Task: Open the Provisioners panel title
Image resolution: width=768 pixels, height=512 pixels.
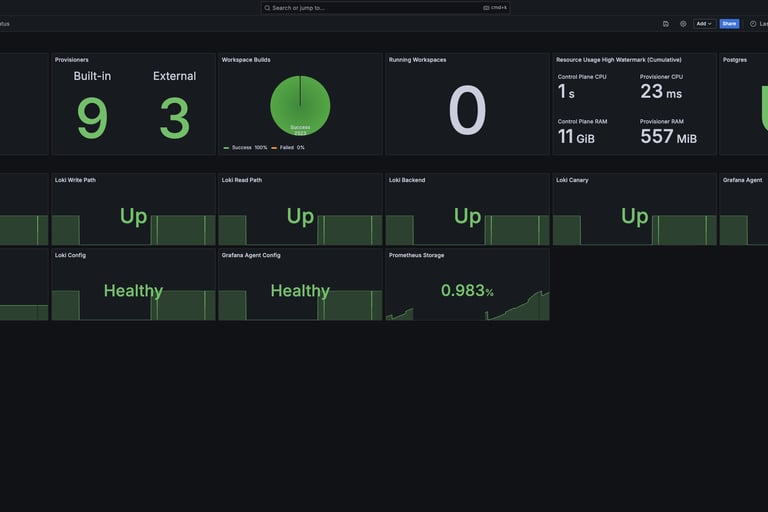Action: click(x=72, y=60)
